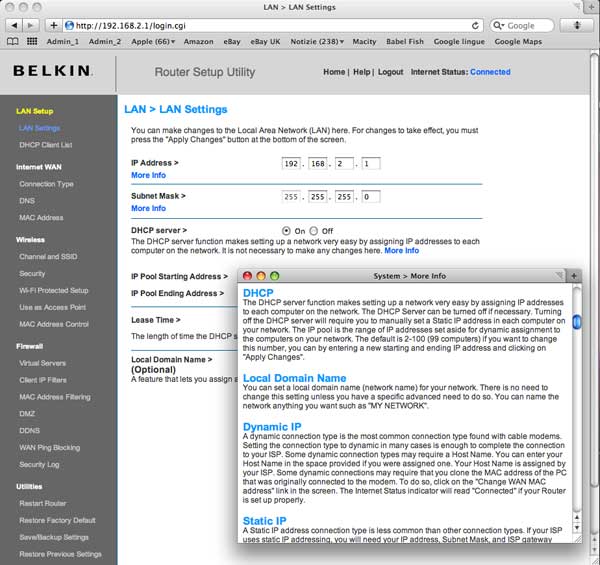Reload the page with the refresh icon
Viewport: 600px width, 565px height.
coord(475,26)
